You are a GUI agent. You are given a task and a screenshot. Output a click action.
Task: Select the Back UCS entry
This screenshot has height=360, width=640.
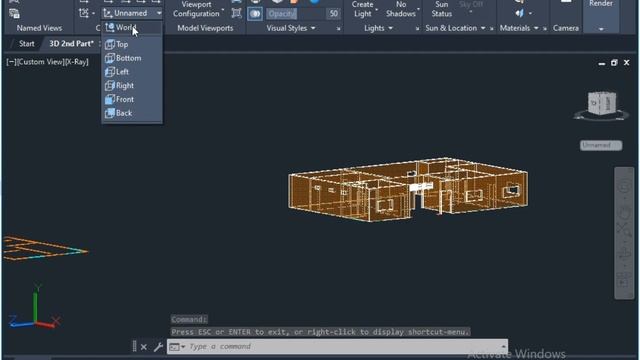[131, 113]
